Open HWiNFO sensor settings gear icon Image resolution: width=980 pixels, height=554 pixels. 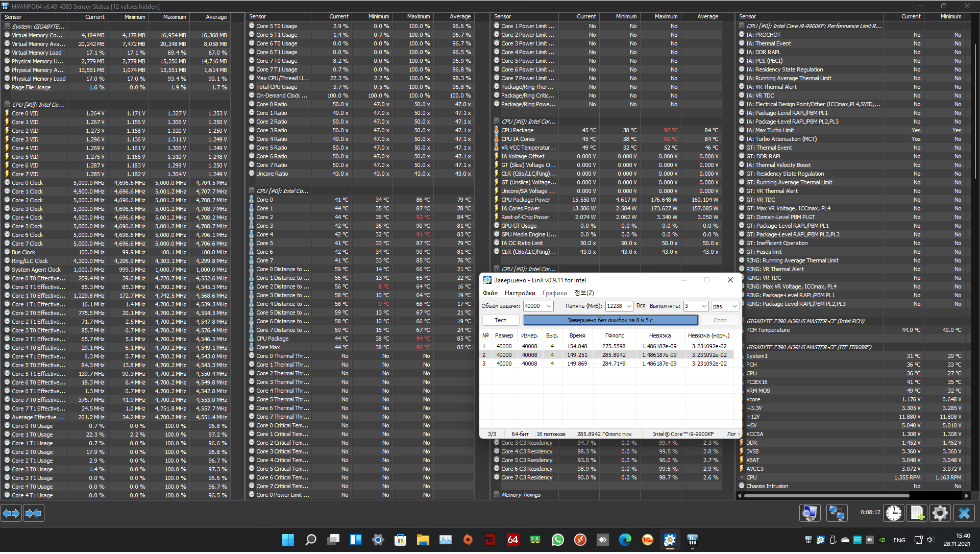coord(940,513)
